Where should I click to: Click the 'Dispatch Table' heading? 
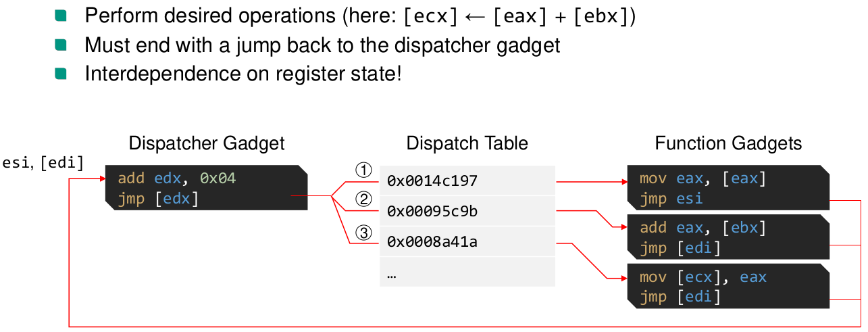click(467, 143)
